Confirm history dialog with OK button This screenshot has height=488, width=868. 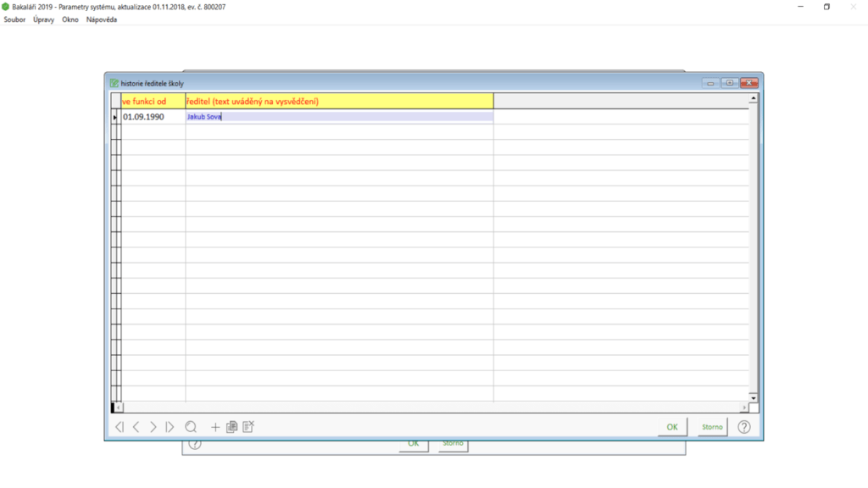(x=671, y=427)
